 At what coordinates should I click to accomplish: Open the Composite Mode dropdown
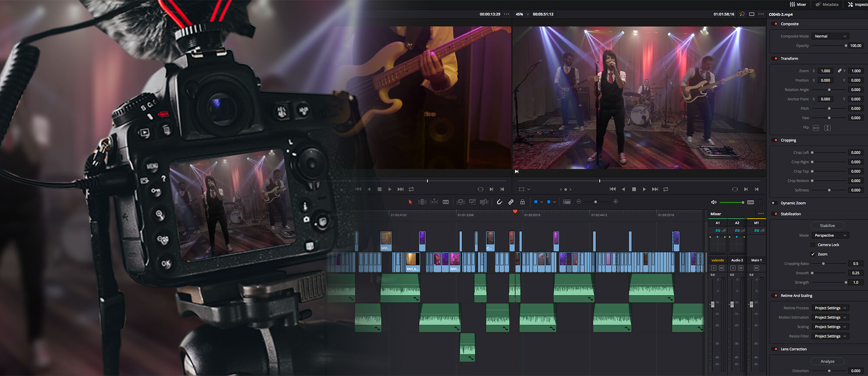click(830, 36)
